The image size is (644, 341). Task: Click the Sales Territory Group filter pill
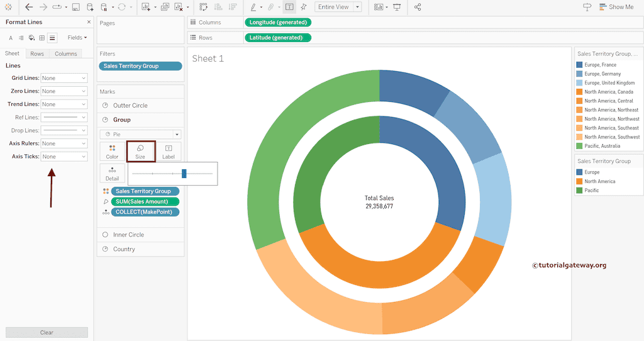click(140, 65)
